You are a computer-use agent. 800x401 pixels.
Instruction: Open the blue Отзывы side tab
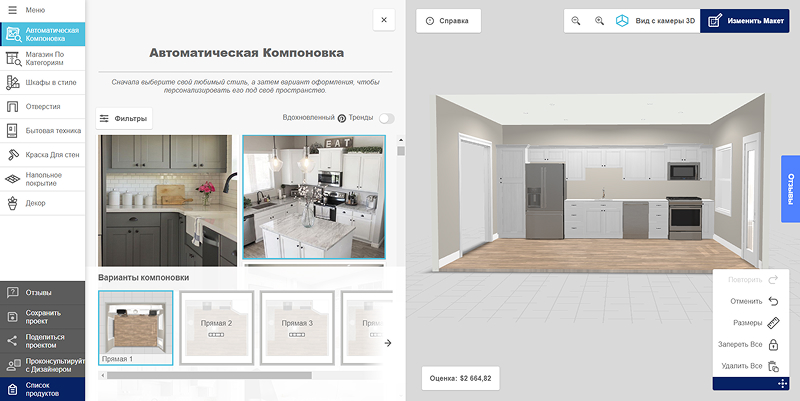pos(790,189)
